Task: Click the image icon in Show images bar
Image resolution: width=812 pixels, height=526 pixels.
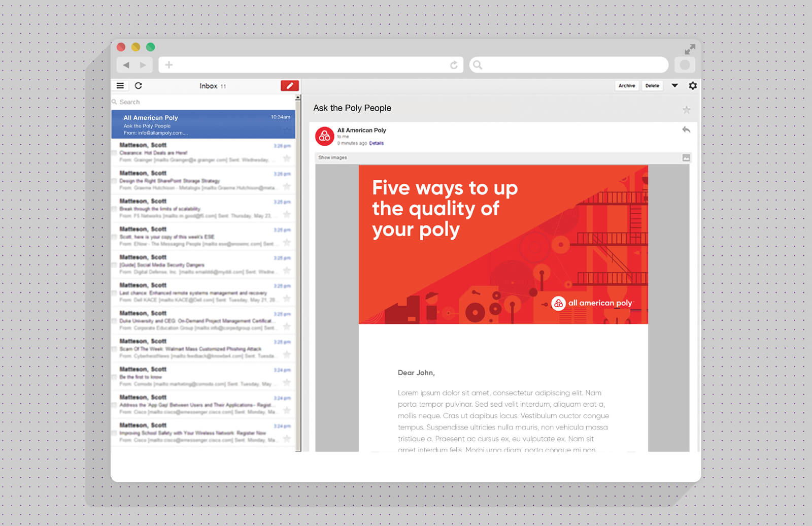Action: [686, 158]
